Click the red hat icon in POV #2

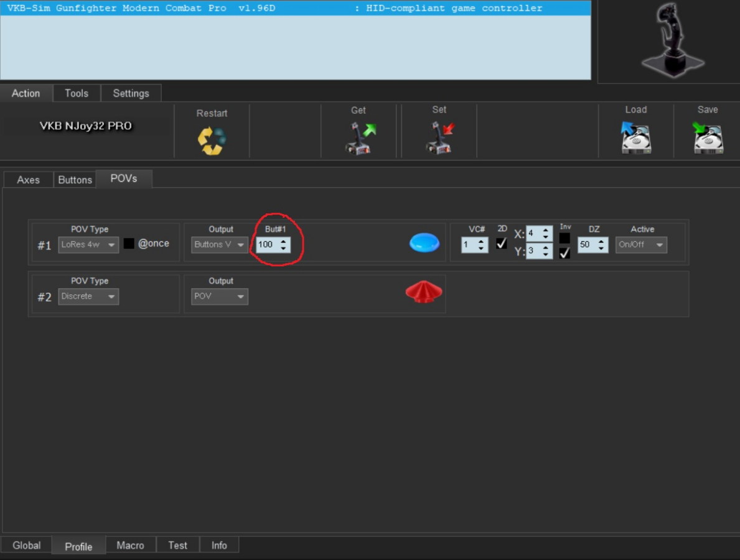point(424,292)
